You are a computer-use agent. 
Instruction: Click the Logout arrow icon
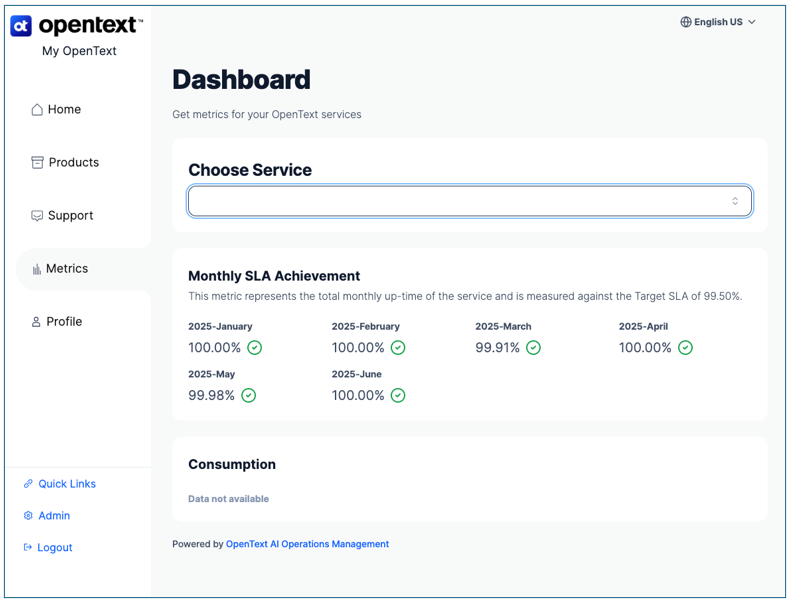28,548
